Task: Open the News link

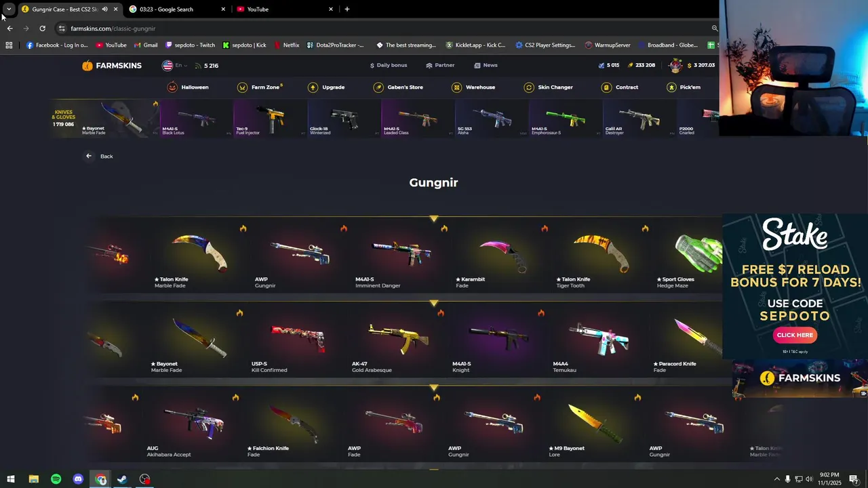Action: (x=486, y=66)
